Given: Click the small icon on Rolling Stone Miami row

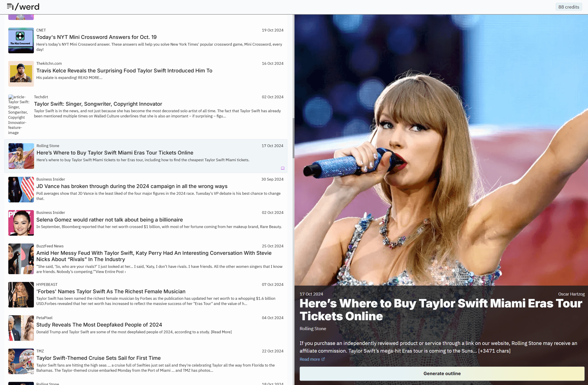Looking at the screenshot, I should point(283,168).
